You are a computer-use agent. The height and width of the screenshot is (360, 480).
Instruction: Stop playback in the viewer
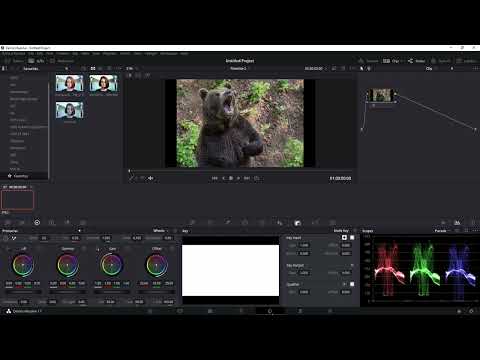pyautogui.click(x=231, y=178)
